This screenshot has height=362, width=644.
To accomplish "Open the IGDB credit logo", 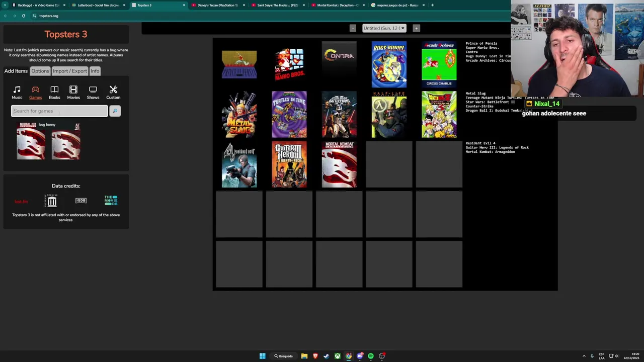I will pyautogui.click(x=80, y=201).
